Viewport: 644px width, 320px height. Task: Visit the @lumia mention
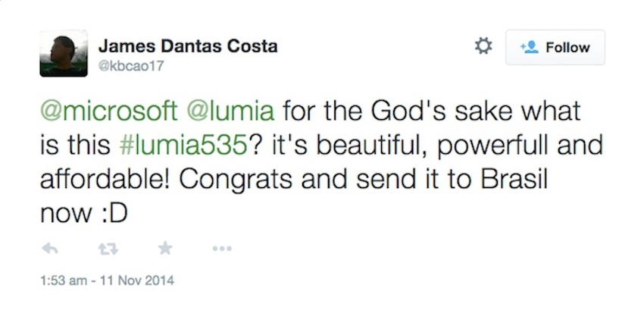pos(230,112)
